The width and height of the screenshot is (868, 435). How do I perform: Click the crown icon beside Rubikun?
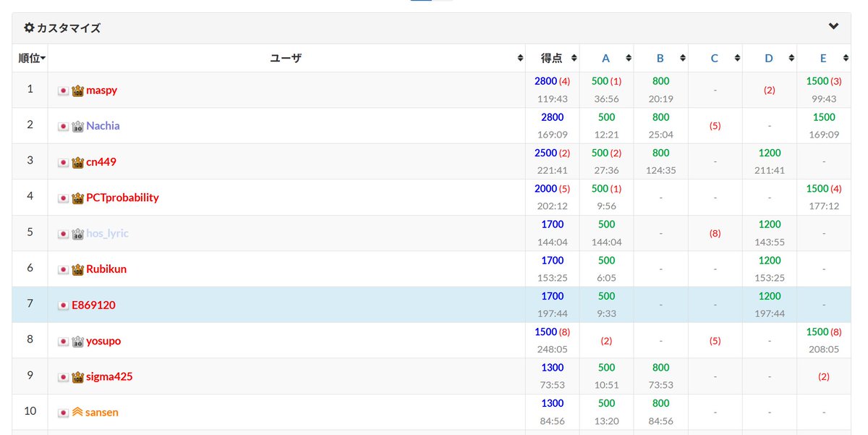coord(76,269)
